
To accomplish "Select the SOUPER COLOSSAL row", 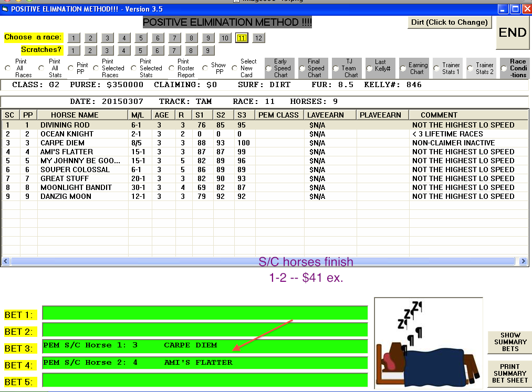I will 265,169.
